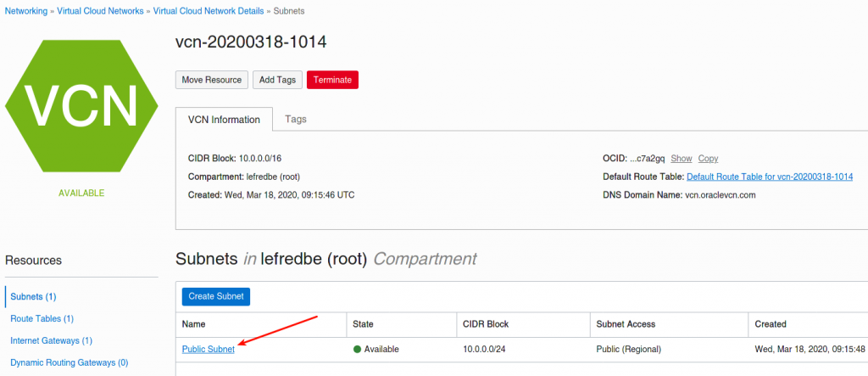Click the Move Resource button
Viewport: 868px width, 376px height.
point(211,80)
